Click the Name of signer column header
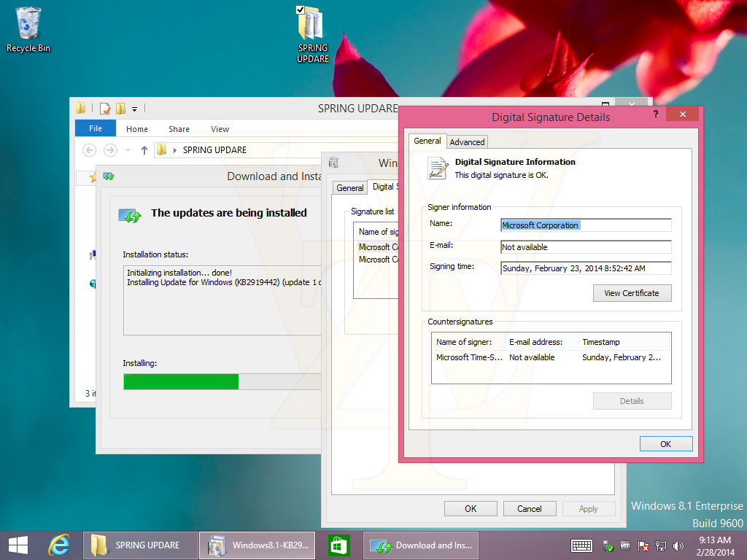747x560 pixels. click(468, 342)
